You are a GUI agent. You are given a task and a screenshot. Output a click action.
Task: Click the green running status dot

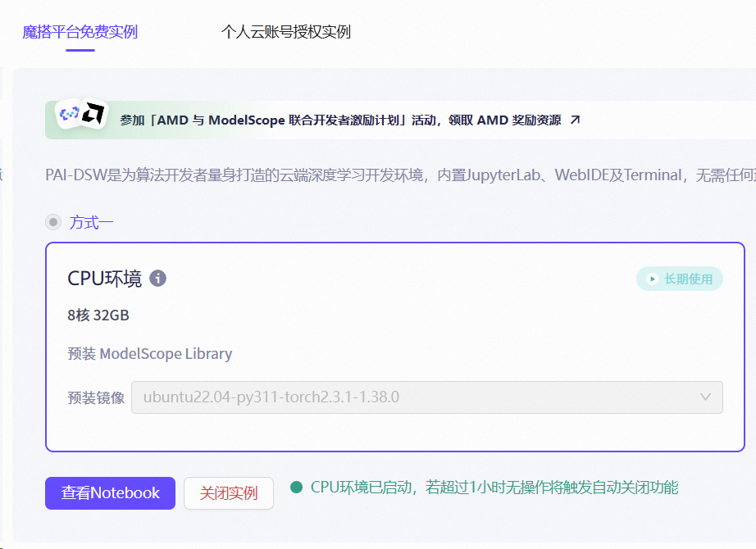(297, 488)
